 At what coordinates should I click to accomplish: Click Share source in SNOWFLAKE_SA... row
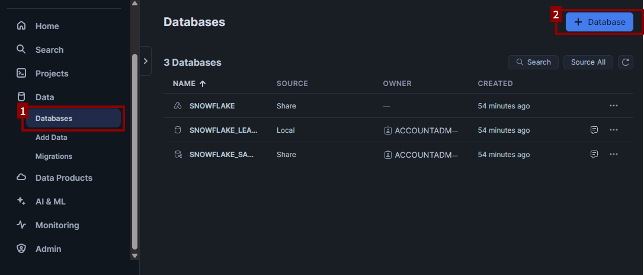coord(286,155)
